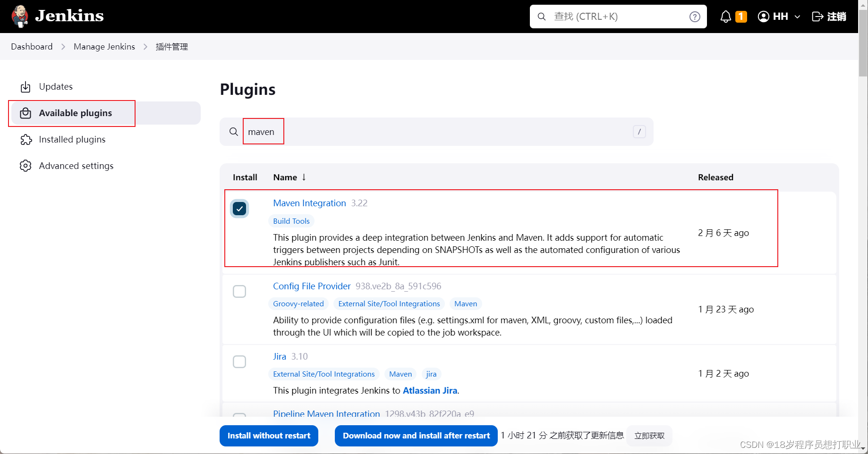868x454 pixels.
Task: Go to Dashboard breadcrumb
Action: coord(32,47)
